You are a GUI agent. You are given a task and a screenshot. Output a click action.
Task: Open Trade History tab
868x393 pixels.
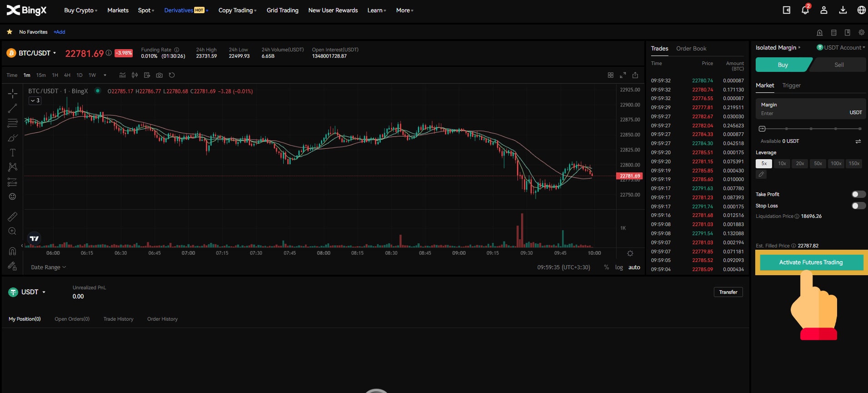118,319
